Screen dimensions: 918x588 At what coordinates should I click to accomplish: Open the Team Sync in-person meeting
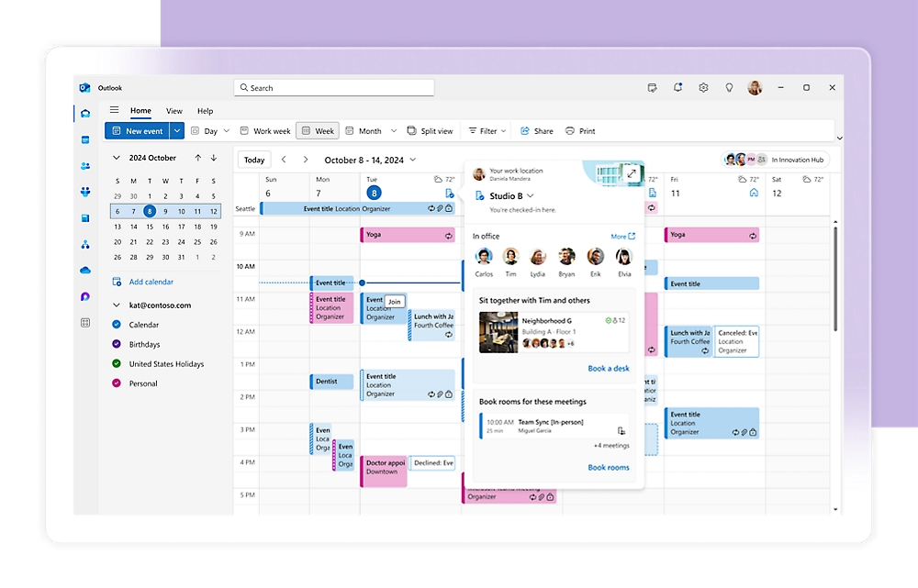click(554, 426)
